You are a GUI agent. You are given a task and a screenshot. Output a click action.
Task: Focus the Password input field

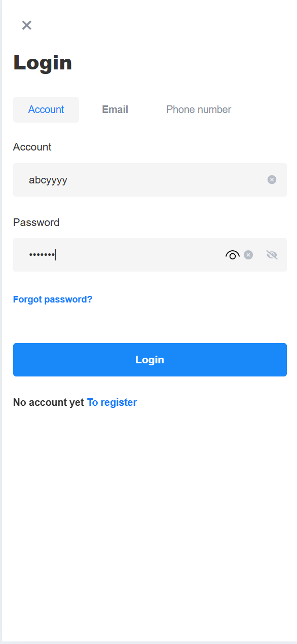(150, 255)
